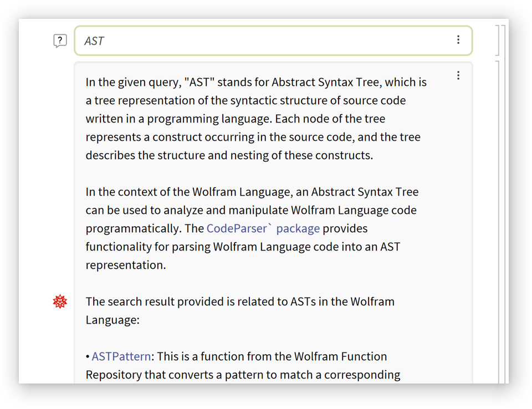This screenshot has height=409, width=532.
Task: Click the three-dot icon inside the AST input
Action: coord(458,39)
